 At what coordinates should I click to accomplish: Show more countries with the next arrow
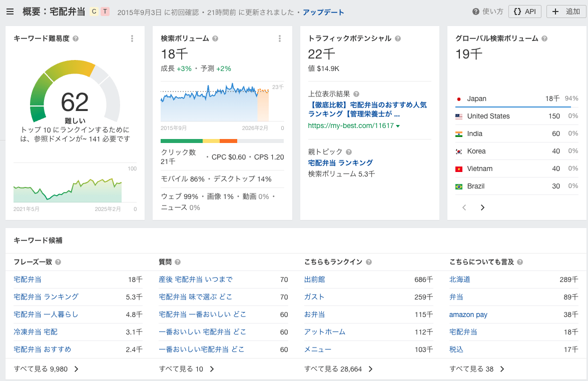coord(482,207)
